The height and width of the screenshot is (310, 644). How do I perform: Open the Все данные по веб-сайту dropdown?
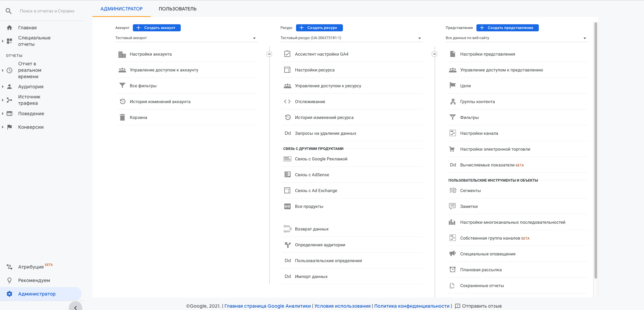[x=517, y=38]
